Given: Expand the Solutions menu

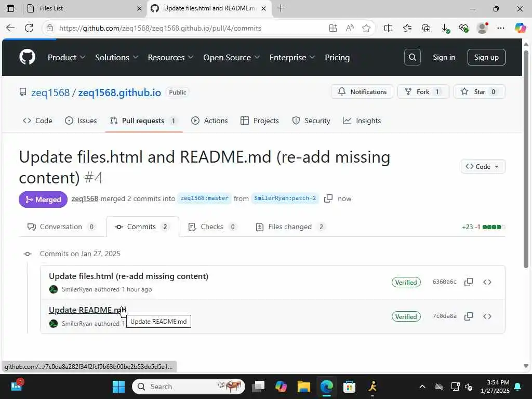Looking at the screenshot, I should coord(117,57).
